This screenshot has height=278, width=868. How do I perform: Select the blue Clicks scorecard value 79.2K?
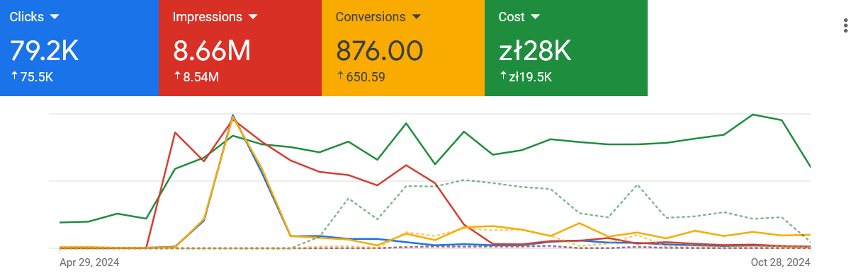pyautogui.click(x=44, y=51)
